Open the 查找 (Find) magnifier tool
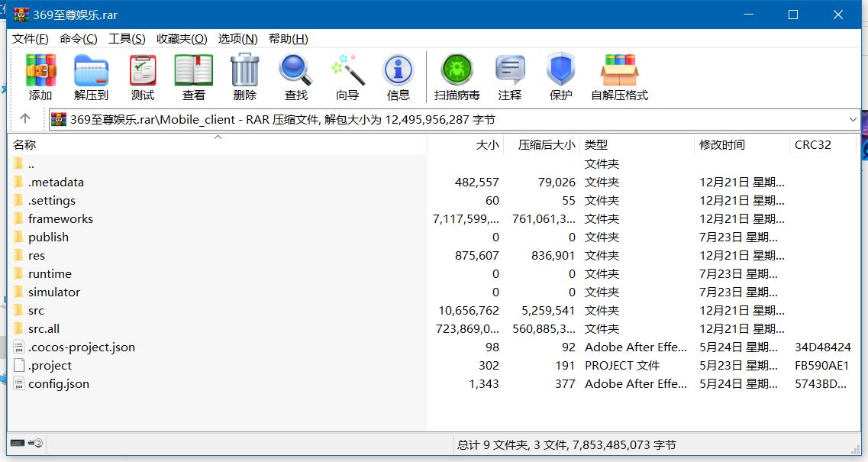Viewport: 868px width, 462px height. (295, 77)
